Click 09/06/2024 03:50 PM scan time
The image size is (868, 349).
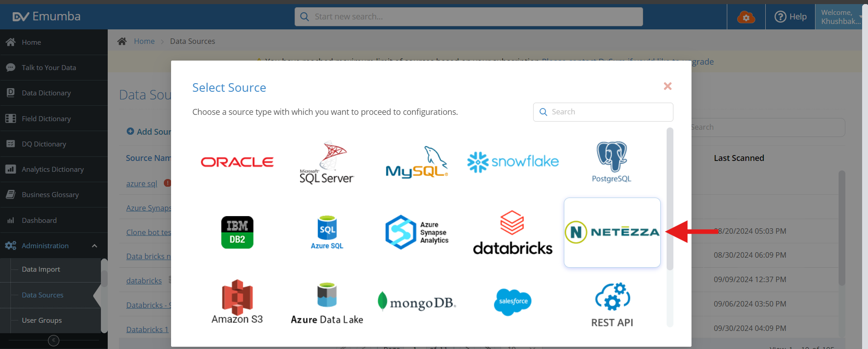(x=750, y=304)
